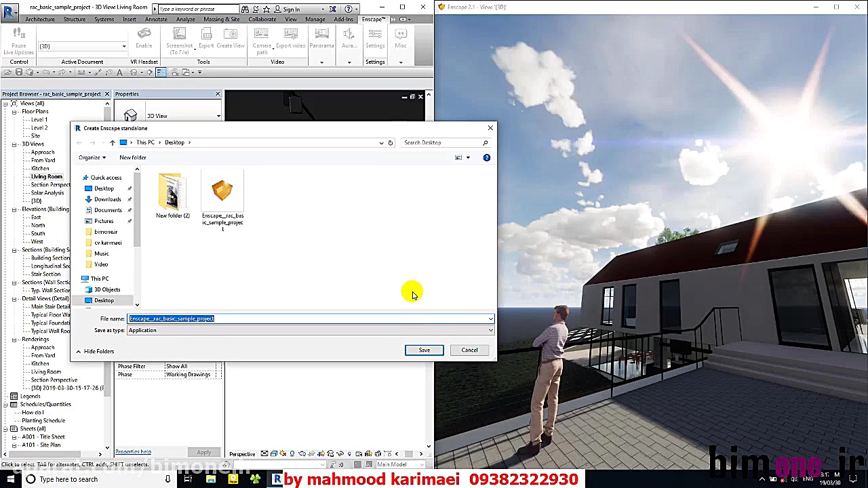Image resolution: width=868 pixels, height=488 pixels.
Task: Select the A001 - Title Sheet item
Action: 43,436
